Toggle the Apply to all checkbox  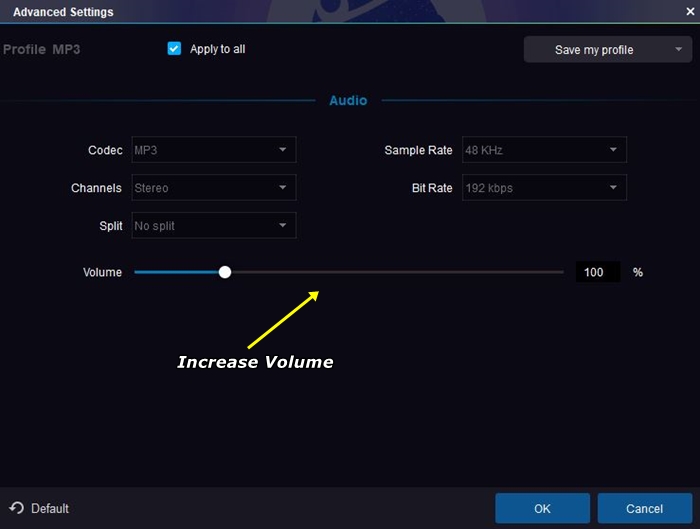pos(175,49)
